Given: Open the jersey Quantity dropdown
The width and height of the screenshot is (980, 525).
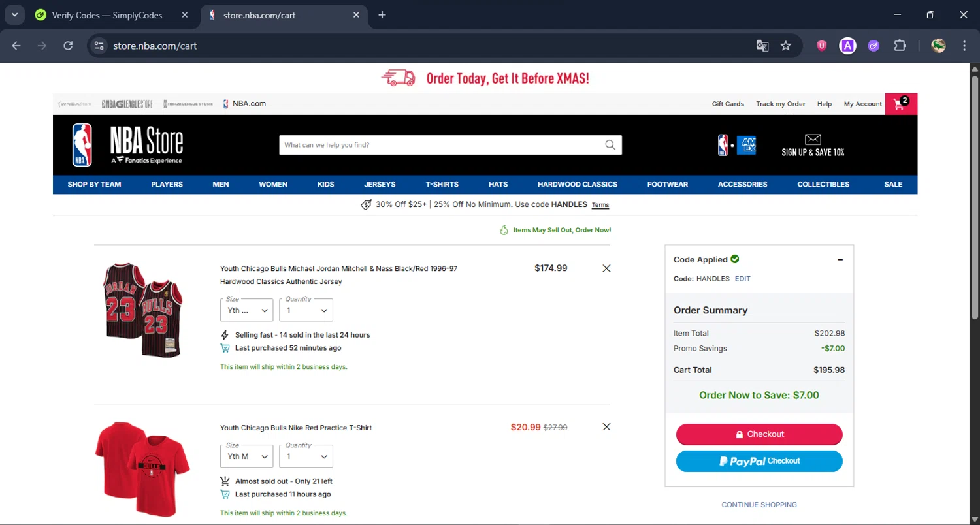Looking at the screenshot, I should 306,310.
